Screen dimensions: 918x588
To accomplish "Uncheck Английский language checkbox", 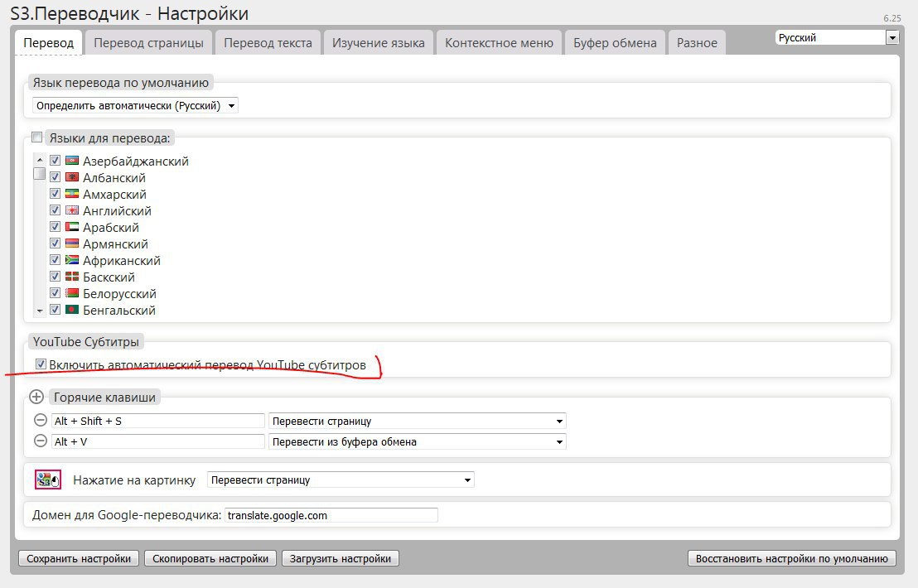I will pos(55,210).
